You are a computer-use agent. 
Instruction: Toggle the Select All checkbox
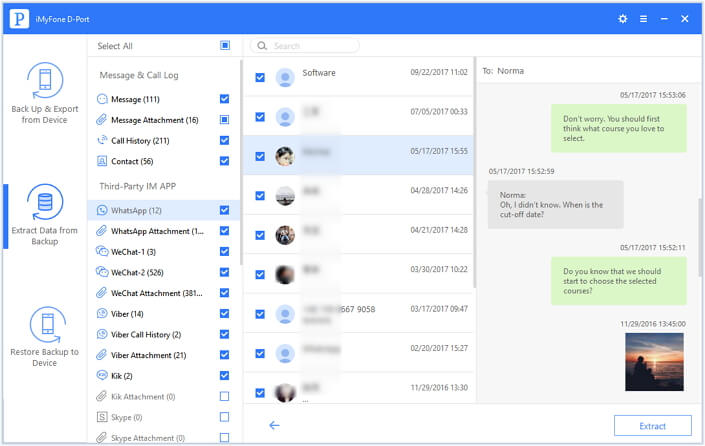(x=225, y=45)
